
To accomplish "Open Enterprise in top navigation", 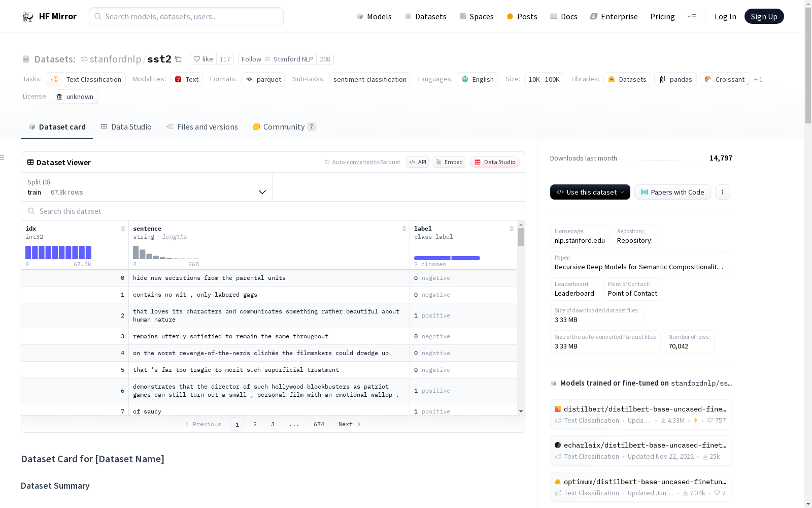I will 614,16.
